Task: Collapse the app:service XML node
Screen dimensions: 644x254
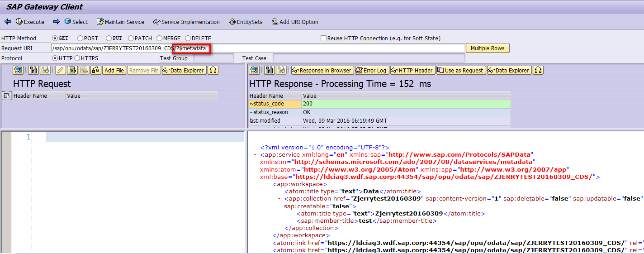Action: [256, 155]
